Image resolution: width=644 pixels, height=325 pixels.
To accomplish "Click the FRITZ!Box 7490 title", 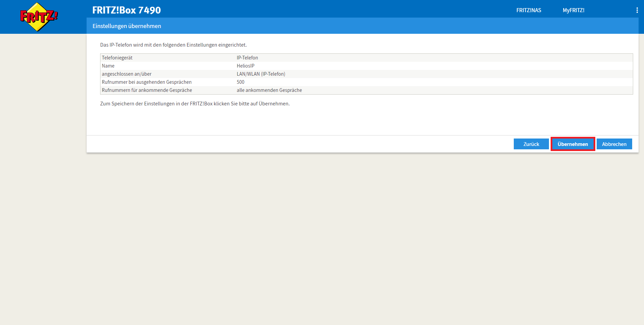I will [x=127, y=10].
